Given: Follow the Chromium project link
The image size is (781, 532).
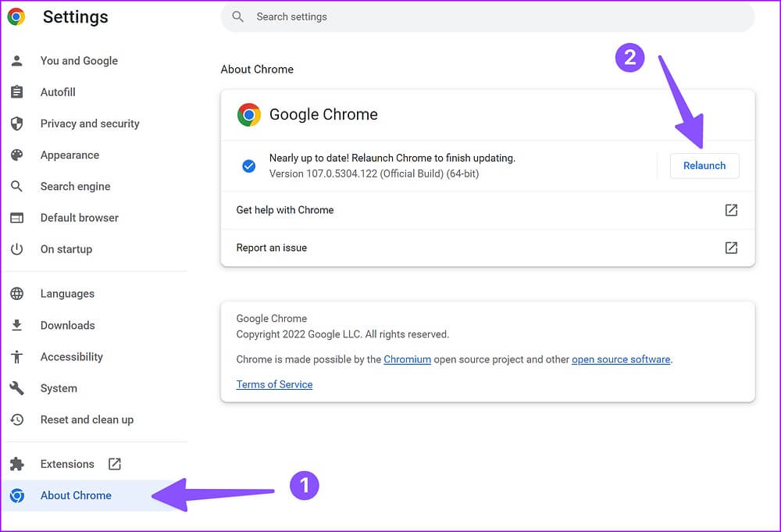Looking at the screenshot, I should pos(407,359).
